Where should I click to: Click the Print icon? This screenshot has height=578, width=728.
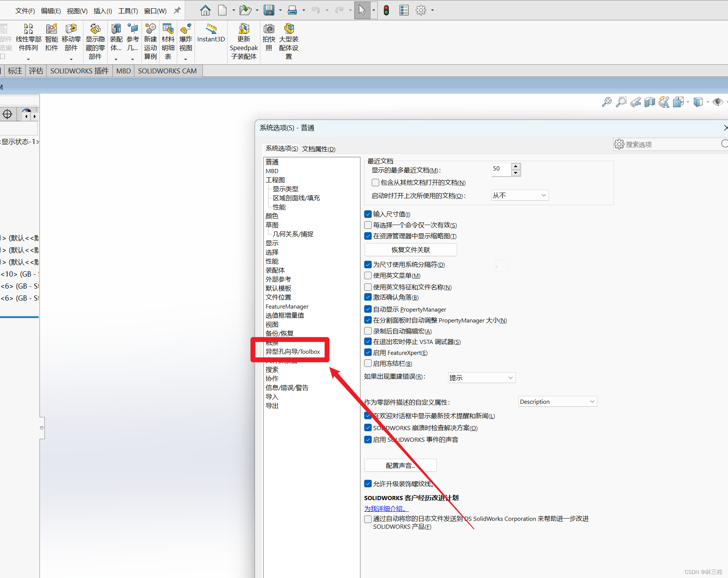pos(292,10)
